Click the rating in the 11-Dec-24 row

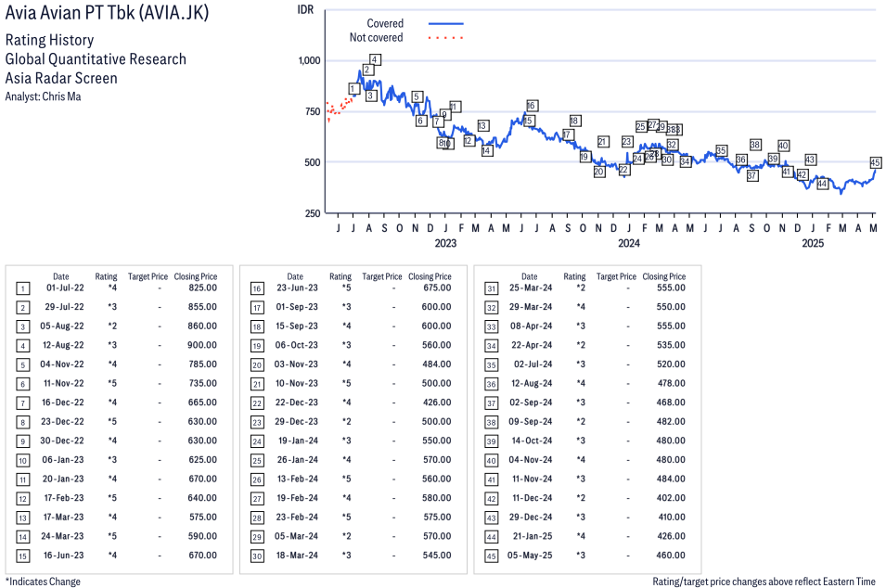click(581, 498)
